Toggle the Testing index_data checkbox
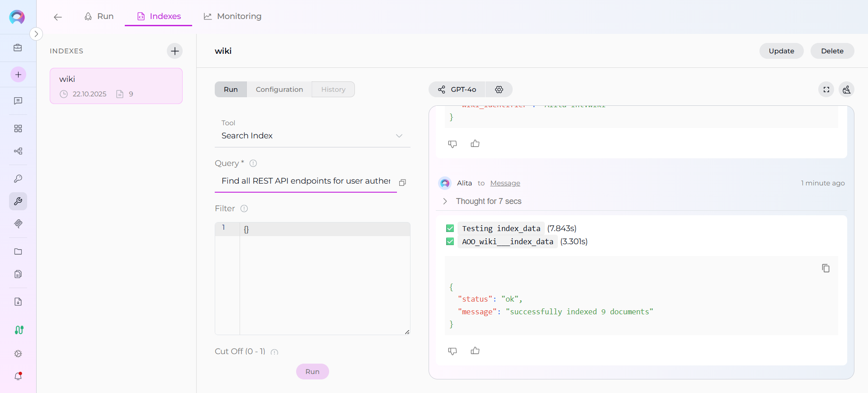Image resolution: width=868 pixels, height=393 pixels. click(450, 228)
